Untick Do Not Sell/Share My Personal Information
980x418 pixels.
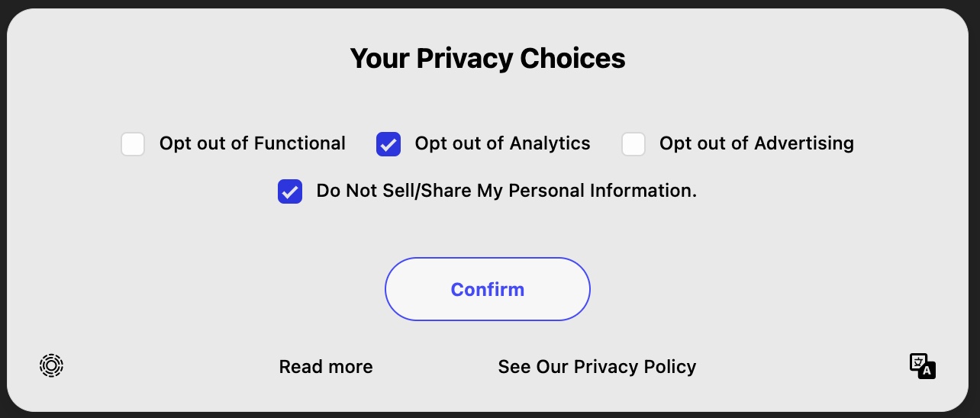[290, 191]
